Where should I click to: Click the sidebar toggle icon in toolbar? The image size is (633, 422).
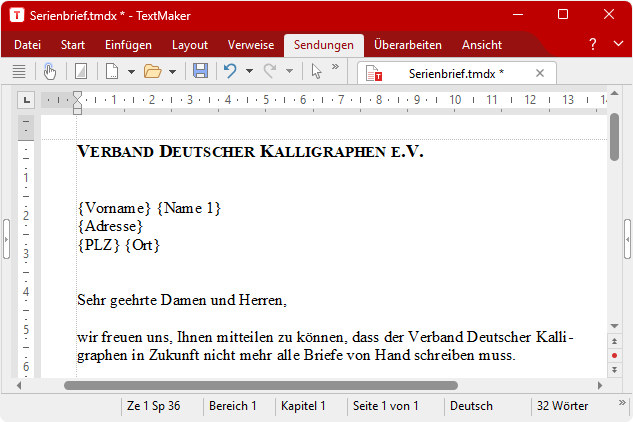coord(81,71)
